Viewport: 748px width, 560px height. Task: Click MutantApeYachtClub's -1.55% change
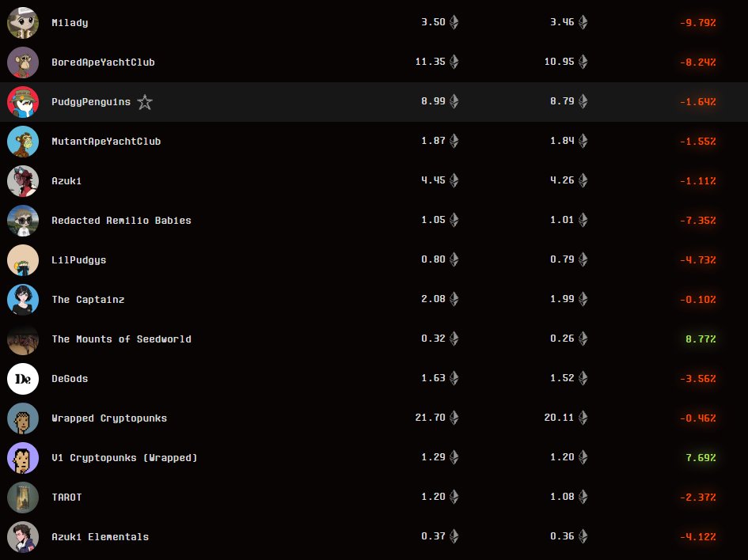click(x=698, y=141)
